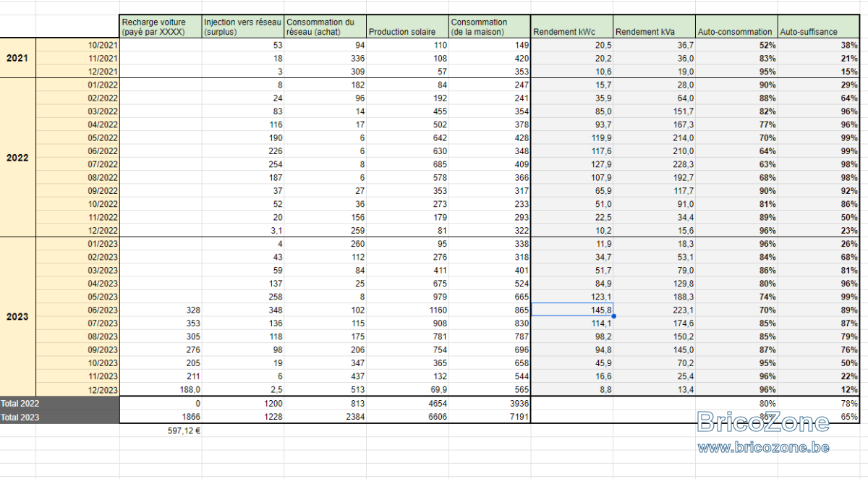This screenshot has width=868, height=479.
Task: Select the 2022 year label cell
Action: click(18, 157)
